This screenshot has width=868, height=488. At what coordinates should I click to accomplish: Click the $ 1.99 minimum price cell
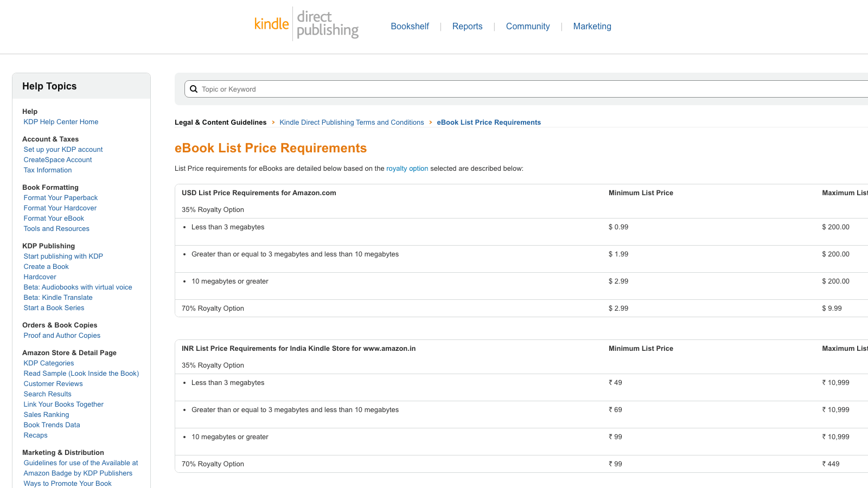coord(618,254)
